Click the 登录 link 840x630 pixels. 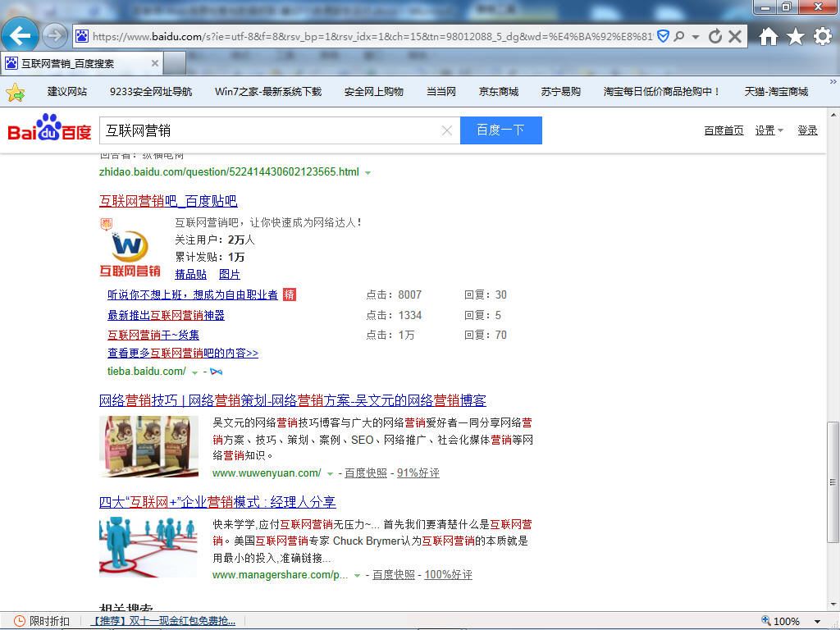(807, 130)
